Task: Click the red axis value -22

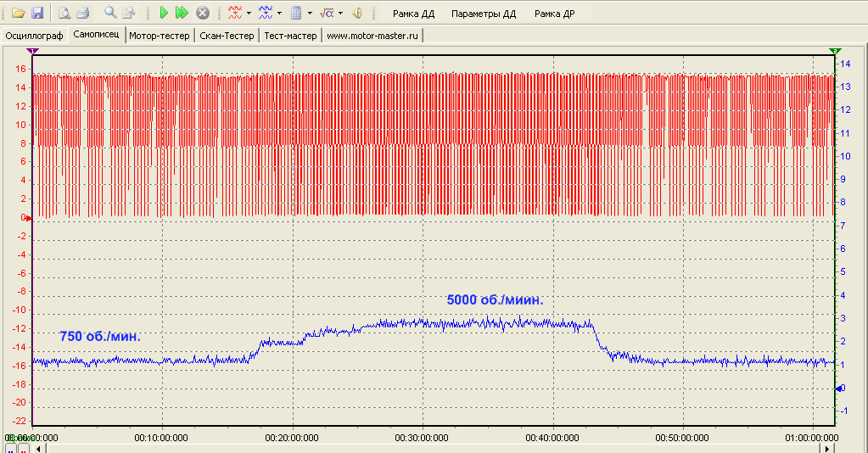Action: pos(20,421)
